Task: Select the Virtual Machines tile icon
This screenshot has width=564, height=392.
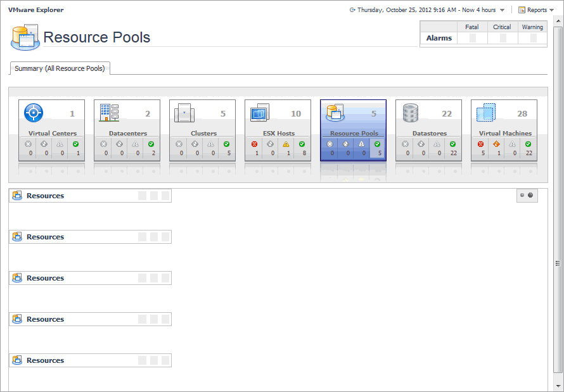Action: (x=486, y=113)
